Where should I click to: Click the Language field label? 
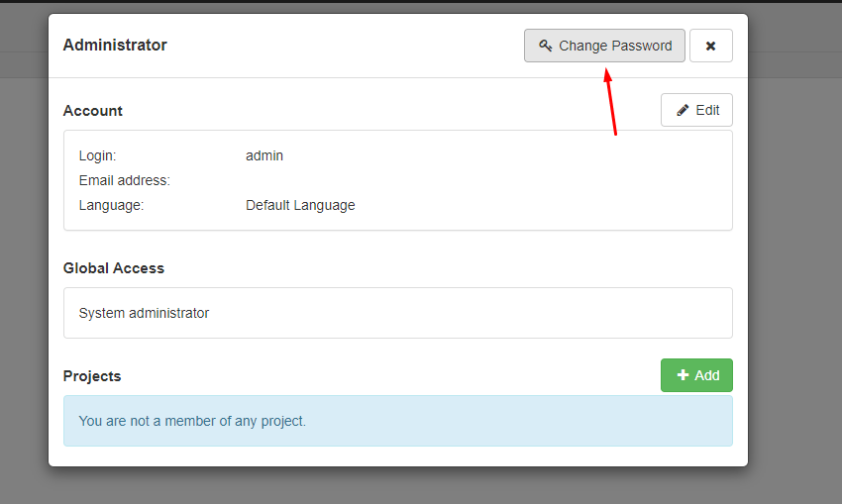point(111,205)
